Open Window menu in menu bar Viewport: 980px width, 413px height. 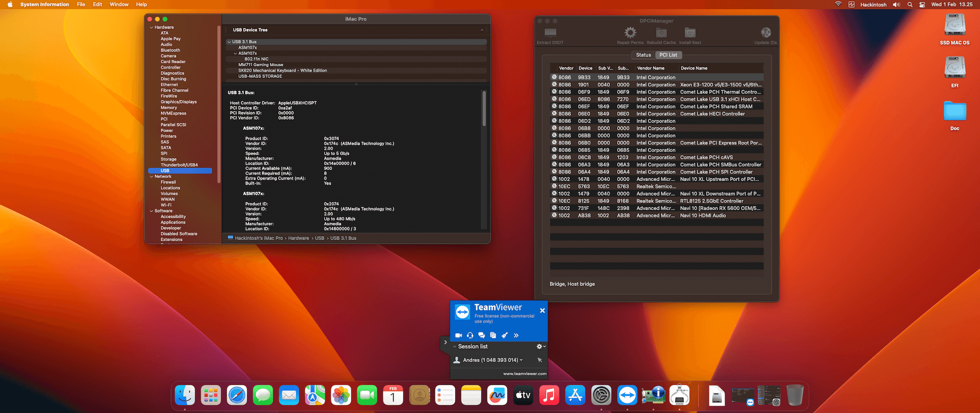[x=119, y=5]
